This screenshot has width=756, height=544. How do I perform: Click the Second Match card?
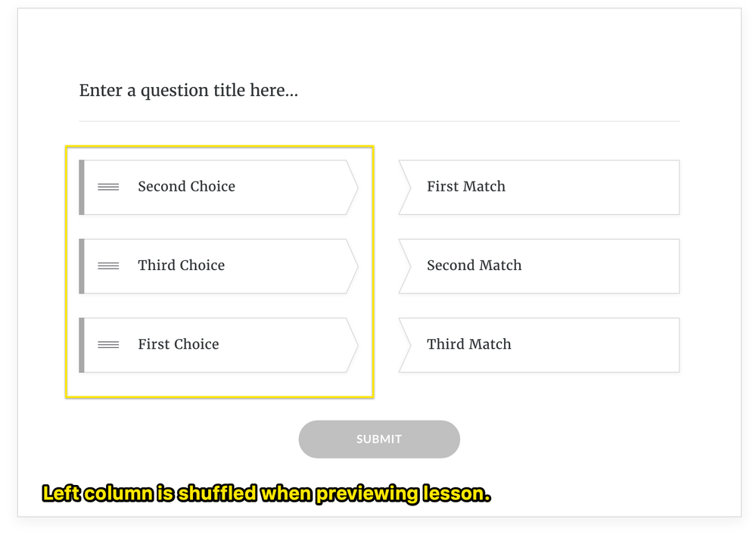pyautogui.click(x=539, y=266)
